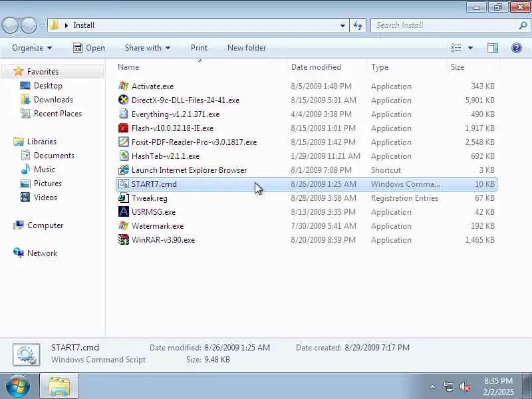Open recent pages dropdown beside nav arrows
This screenshot has width=532, height=399.
[x=43, y=25]
